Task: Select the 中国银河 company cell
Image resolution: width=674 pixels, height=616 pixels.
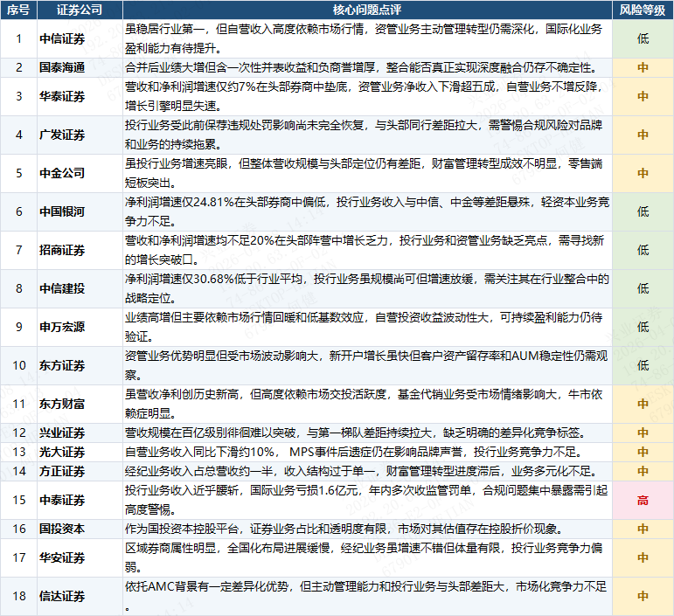Action: pos(80,211)
